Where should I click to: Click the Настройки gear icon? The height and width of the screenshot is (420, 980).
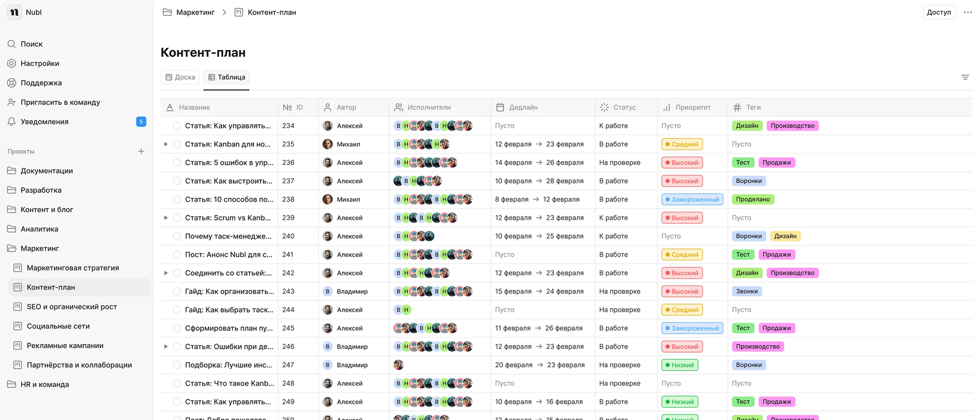[12, 63]
